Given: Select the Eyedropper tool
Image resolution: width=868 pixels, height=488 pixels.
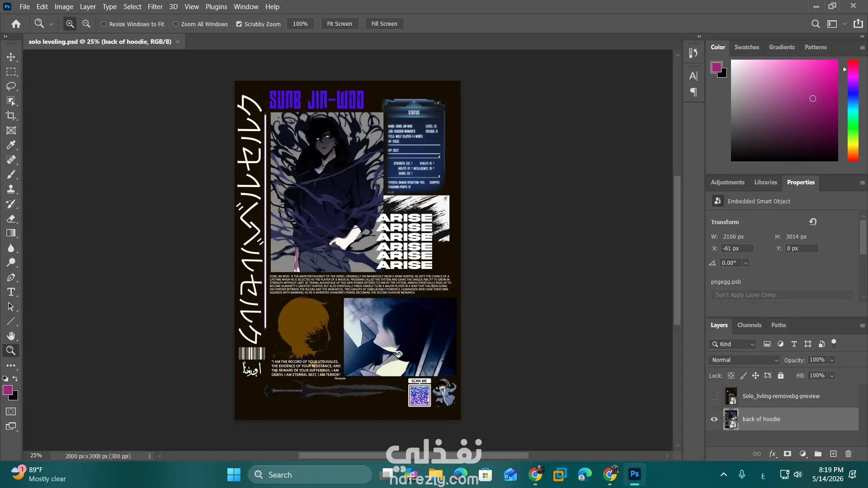Looking at the screenshot, I should pos(11,145).
